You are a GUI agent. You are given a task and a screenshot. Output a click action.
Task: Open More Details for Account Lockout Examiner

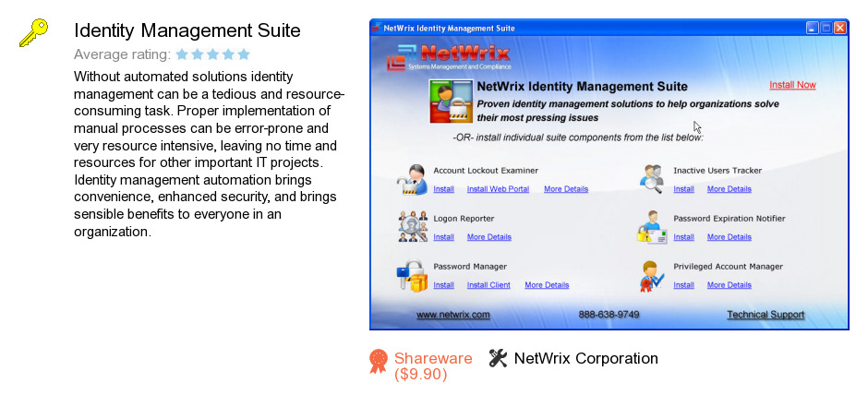click(x=566, y=189)
